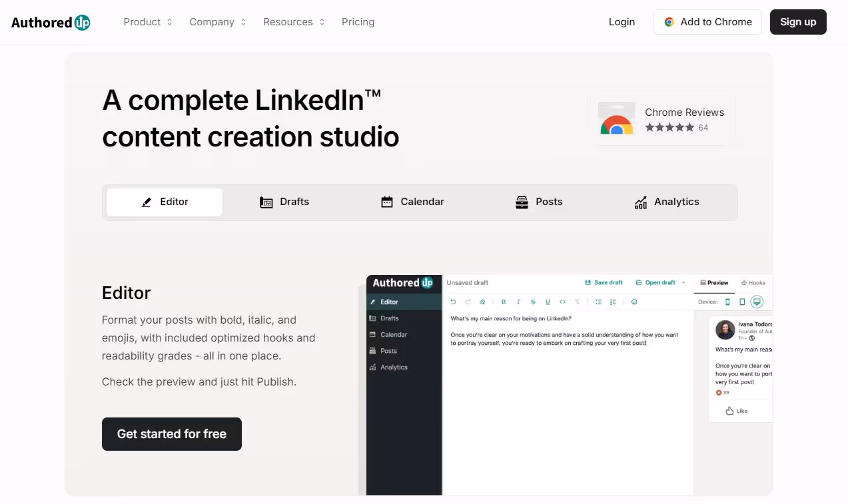Open the emoji picker smiley icon
Screen dimensions: 848x504
click(x=634, y=302)
